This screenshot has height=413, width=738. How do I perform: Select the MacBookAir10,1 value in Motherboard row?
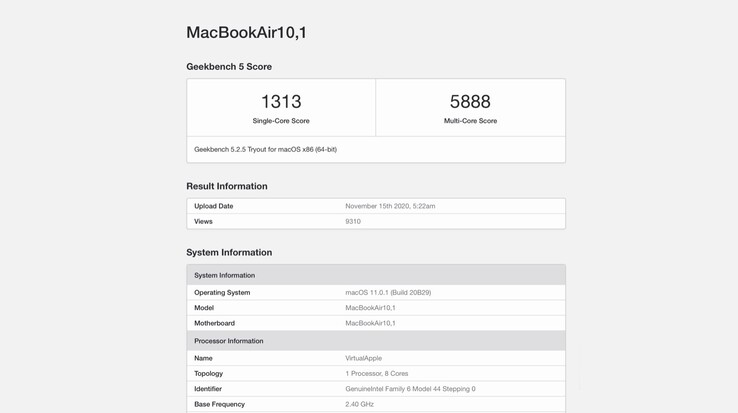370,323
